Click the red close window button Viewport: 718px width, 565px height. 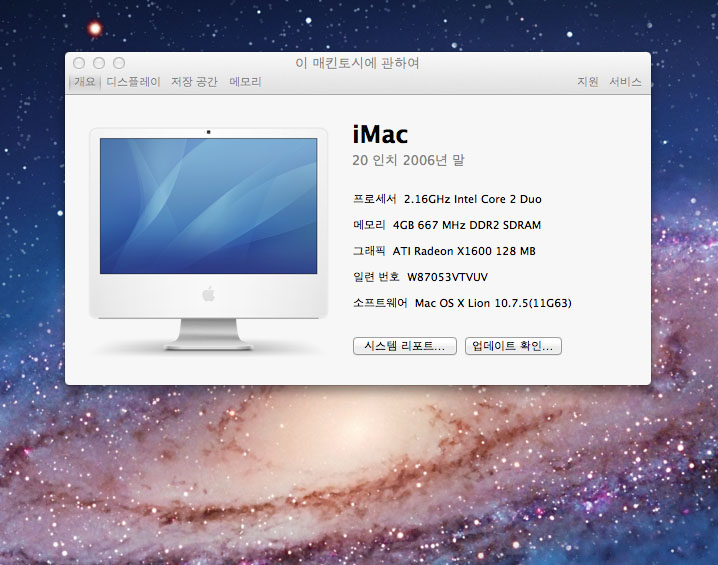(x=79, y=63)
